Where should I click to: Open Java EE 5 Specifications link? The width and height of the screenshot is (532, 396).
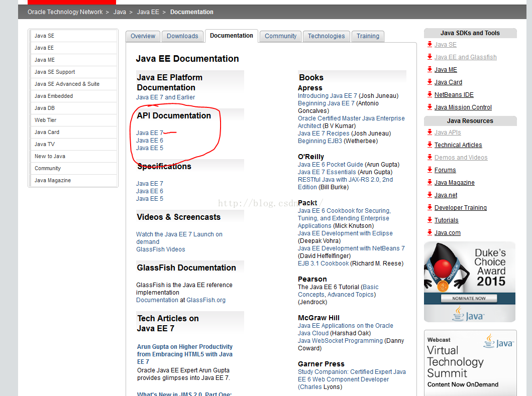click(x=150, y=199)
